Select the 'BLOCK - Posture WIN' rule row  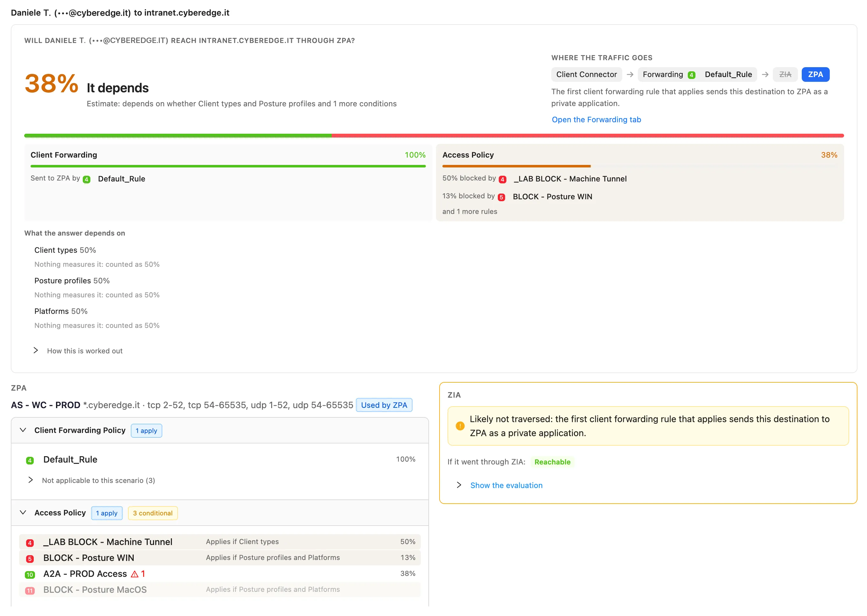point(220,558)
